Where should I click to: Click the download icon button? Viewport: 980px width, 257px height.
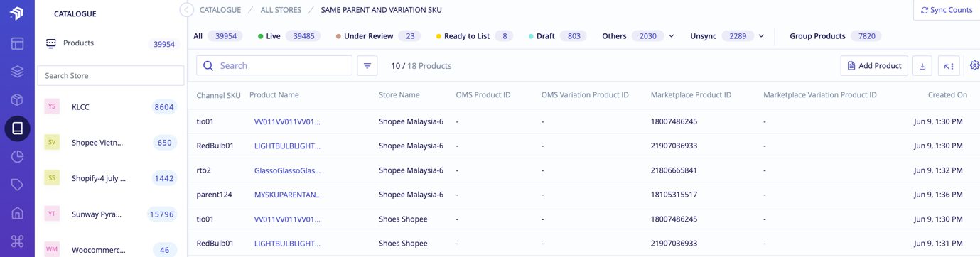tap(922, 66)
